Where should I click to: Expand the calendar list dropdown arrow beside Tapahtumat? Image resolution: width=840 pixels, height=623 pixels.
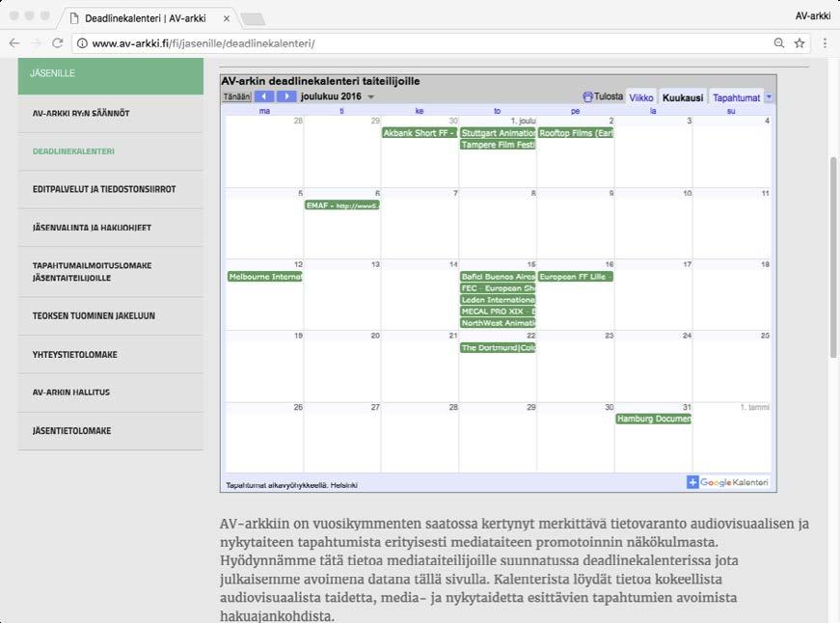pos(769,97)
